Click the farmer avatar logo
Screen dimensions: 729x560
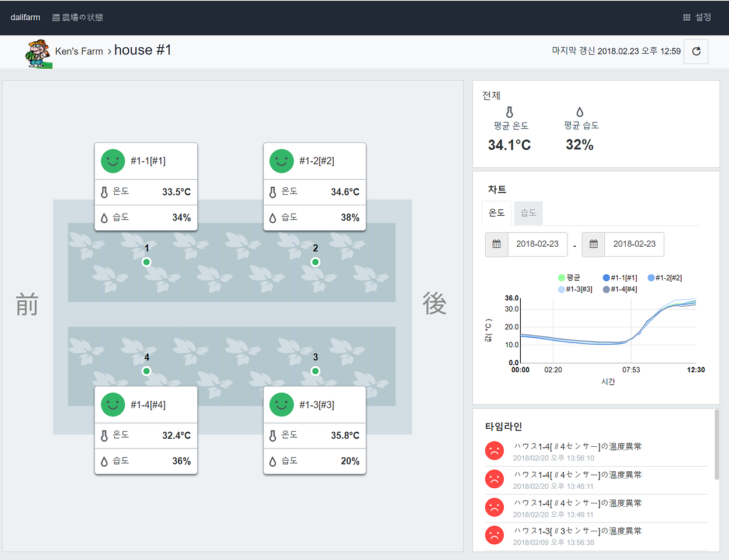click(38, 54)
